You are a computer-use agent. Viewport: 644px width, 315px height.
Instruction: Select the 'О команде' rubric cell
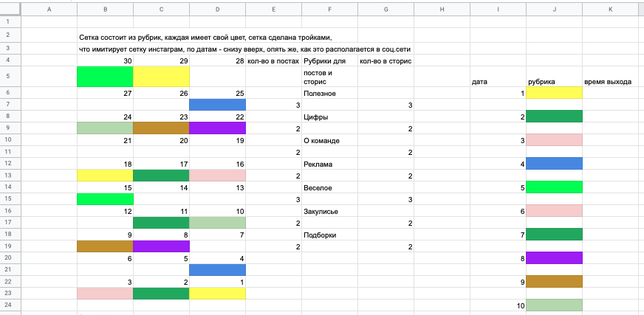point(330,140)
